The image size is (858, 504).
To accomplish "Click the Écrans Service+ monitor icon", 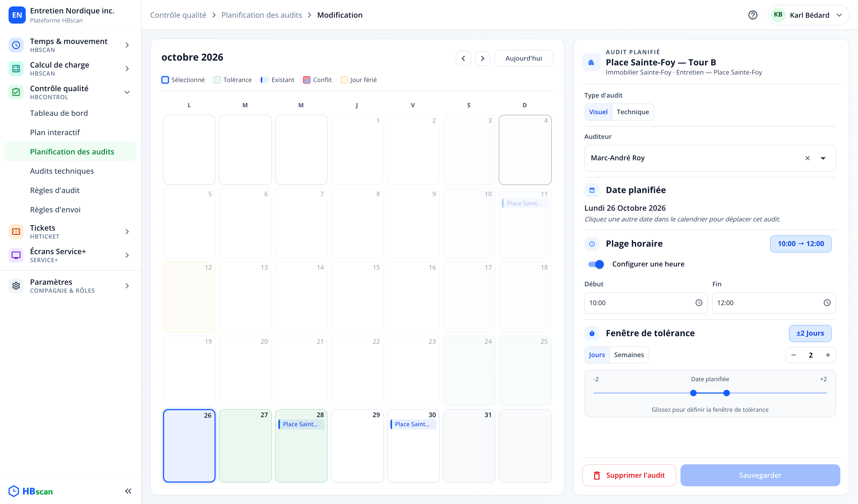I will (16, 255).
